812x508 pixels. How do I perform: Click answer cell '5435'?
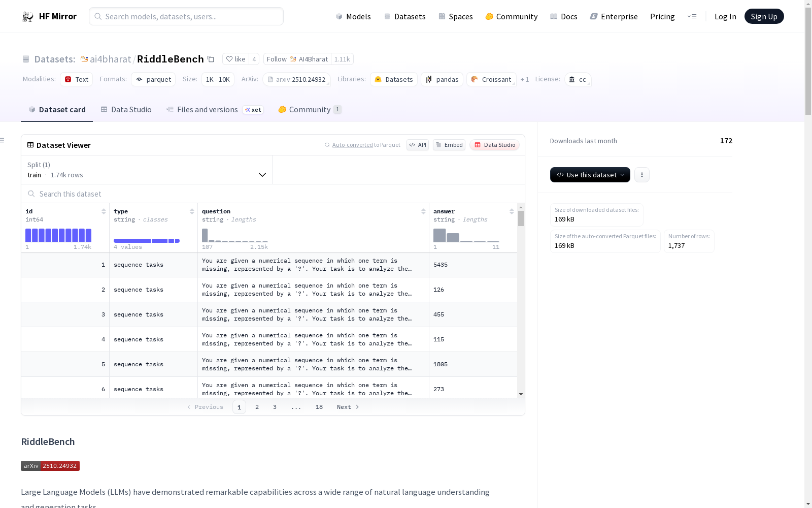click(441, 265)
